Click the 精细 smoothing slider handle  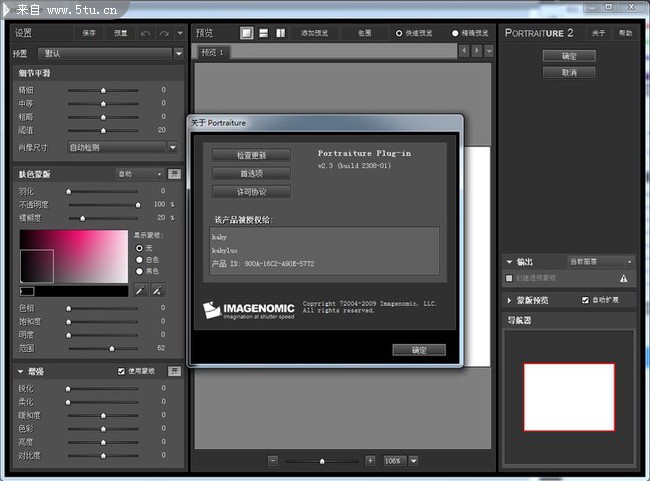pos(103,90)
